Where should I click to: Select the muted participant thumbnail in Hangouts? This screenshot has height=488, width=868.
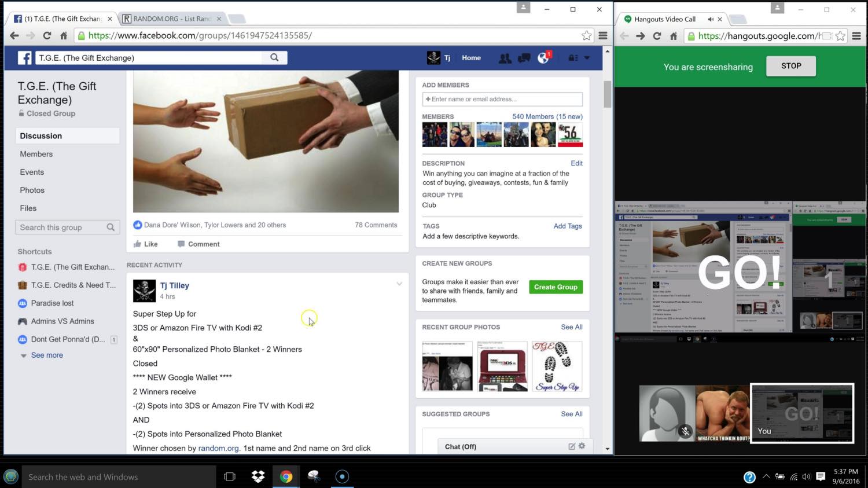(x=667, y=413)
